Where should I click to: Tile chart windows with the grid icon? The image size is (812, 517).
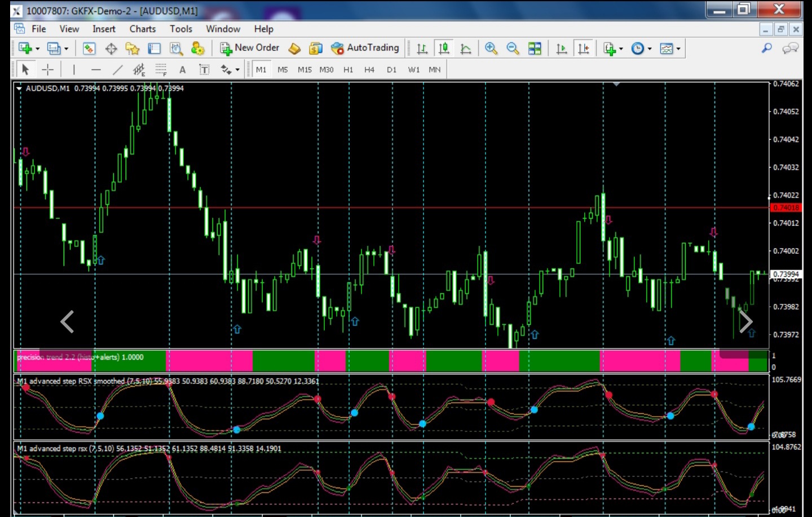(x=535, y=48)
